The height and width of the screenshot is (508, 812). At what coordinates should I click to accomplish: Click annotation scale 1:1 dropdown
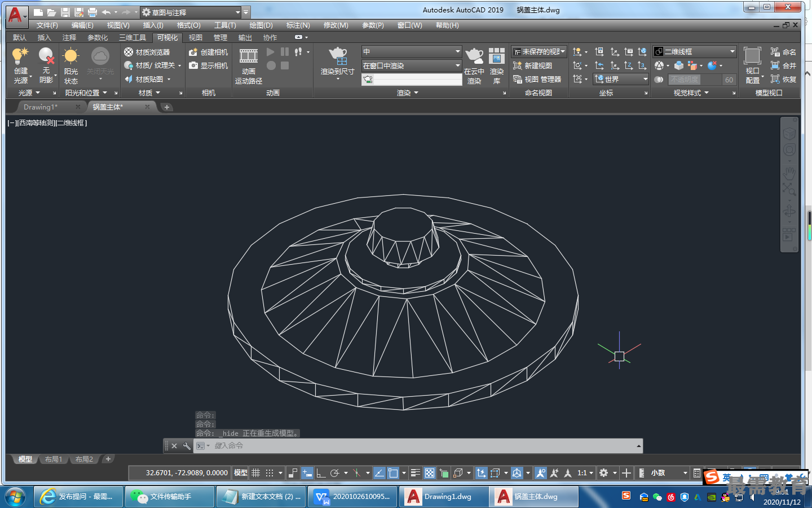585,473
